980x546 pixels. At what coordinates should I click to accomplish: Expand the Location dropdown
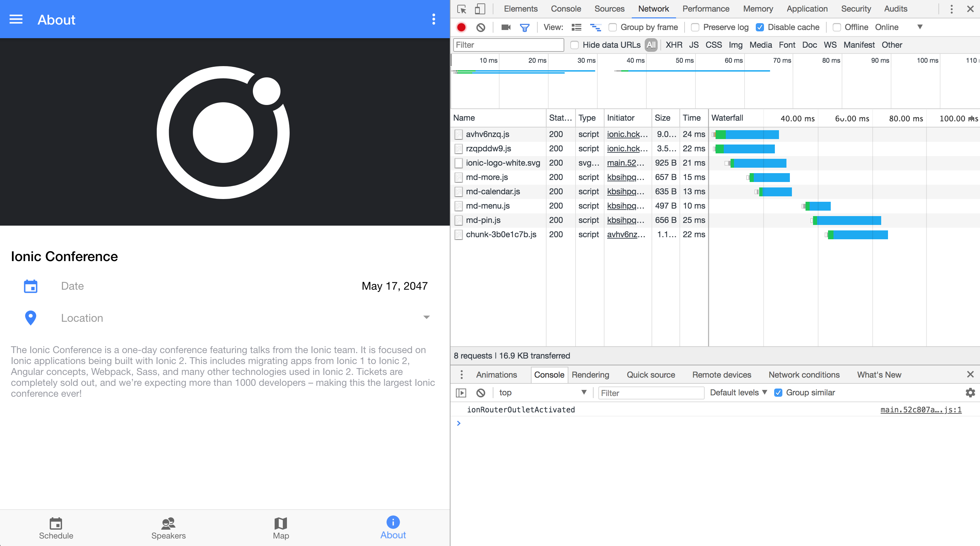point(427,317)
